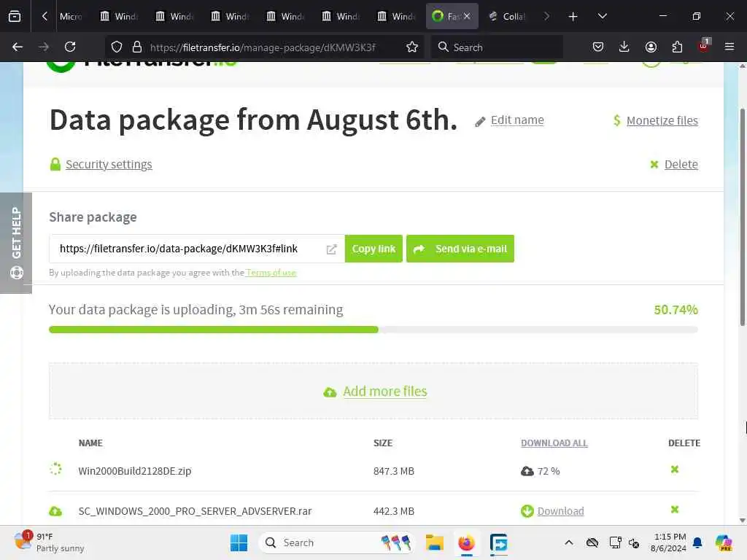Open uBlock extension icon with badge
Screen dimensions: 747x560
(x=704, y=46)
